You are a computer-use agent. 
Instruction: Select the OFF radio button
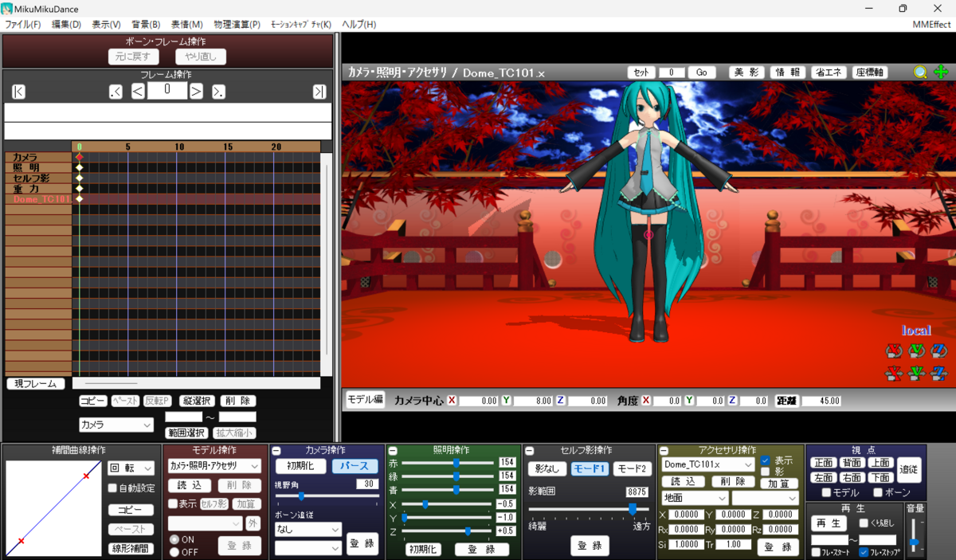[x=174, y=551]
